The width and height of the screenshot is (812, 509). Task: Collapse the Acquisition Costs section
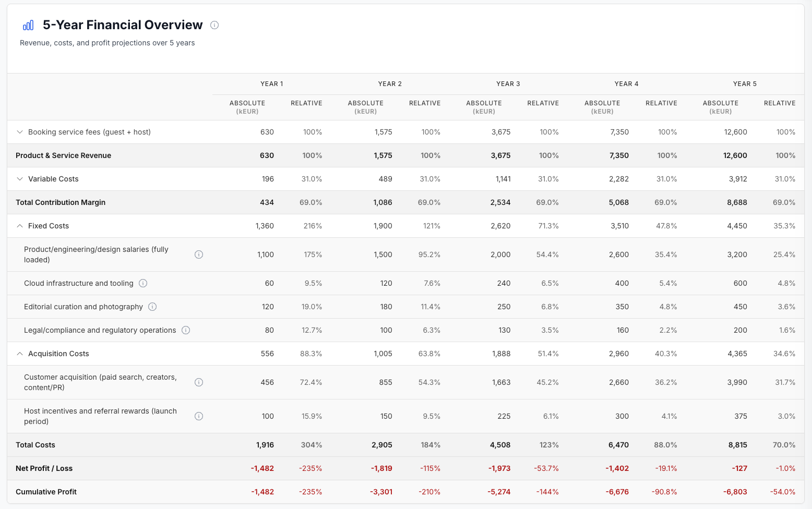(20, 354)
